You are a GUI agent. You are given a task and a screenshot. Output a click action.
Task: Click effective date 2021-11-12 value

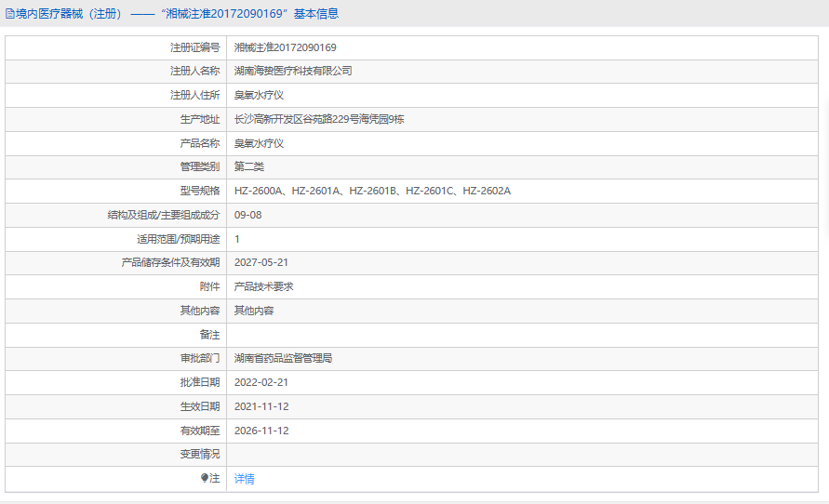pyautogui.click(x=261, y=406)
